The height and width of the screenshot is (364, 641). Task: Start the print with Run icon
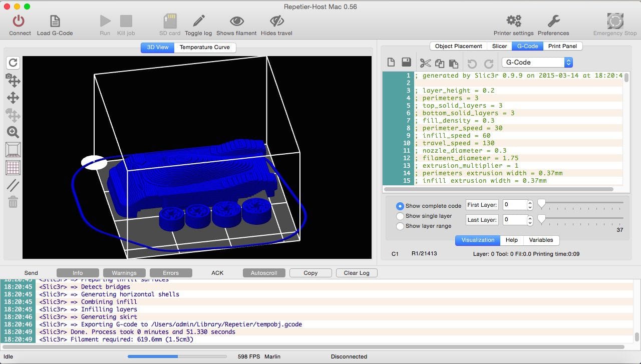[105, 21]
